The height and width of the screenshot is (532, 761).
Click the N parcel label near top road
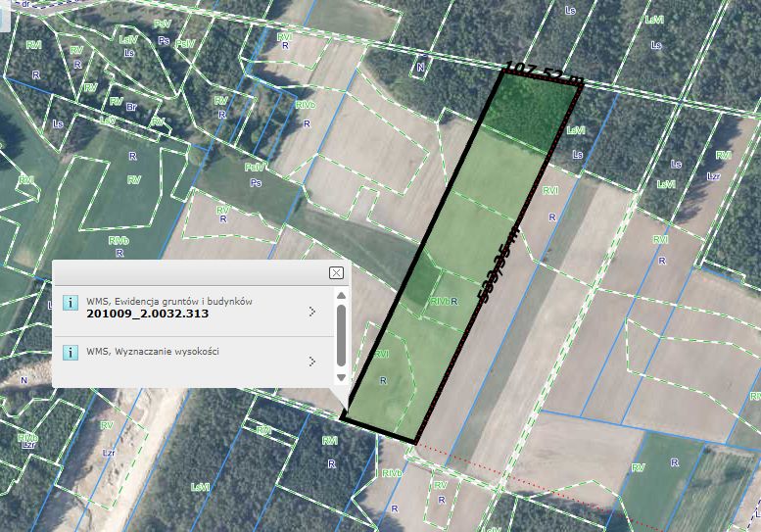point(421,68)
